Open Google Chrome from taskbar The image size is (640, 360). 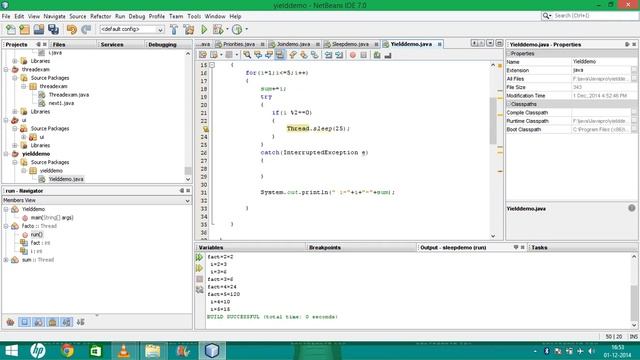(67, 351)
